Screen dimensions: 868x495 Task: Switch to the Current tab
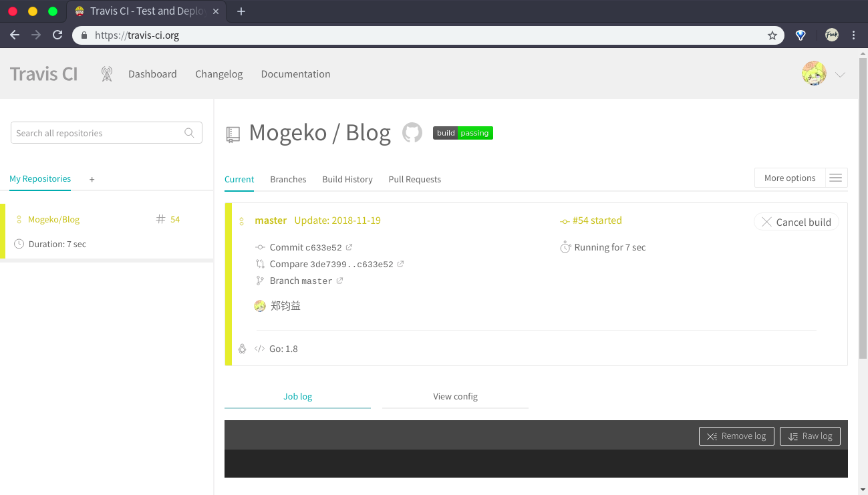click(x=239, y=179)
